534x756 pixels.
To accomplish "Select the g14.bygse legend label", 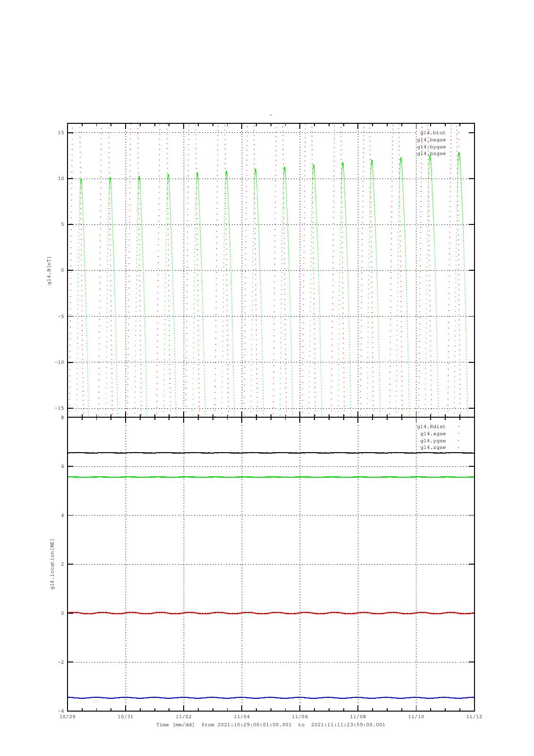I will coord(431,147).
